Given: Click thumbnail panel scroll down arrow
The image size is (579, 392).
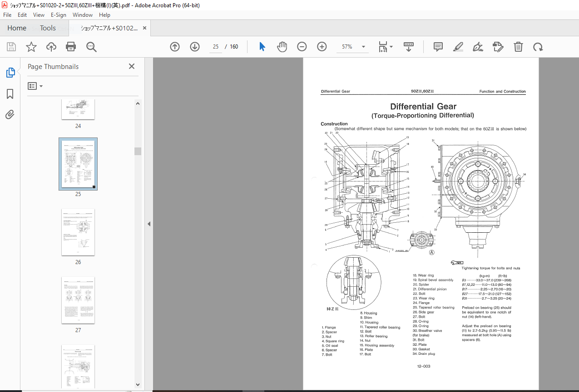Looking at the screenshot, I should click(138, 385).
